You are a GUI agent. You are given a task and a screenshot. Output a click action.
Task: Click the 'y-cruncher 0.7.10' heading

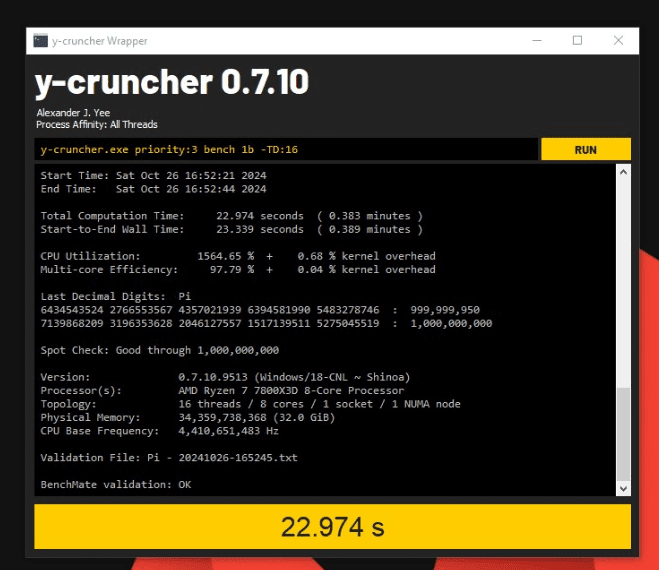(x=172, y=83)
